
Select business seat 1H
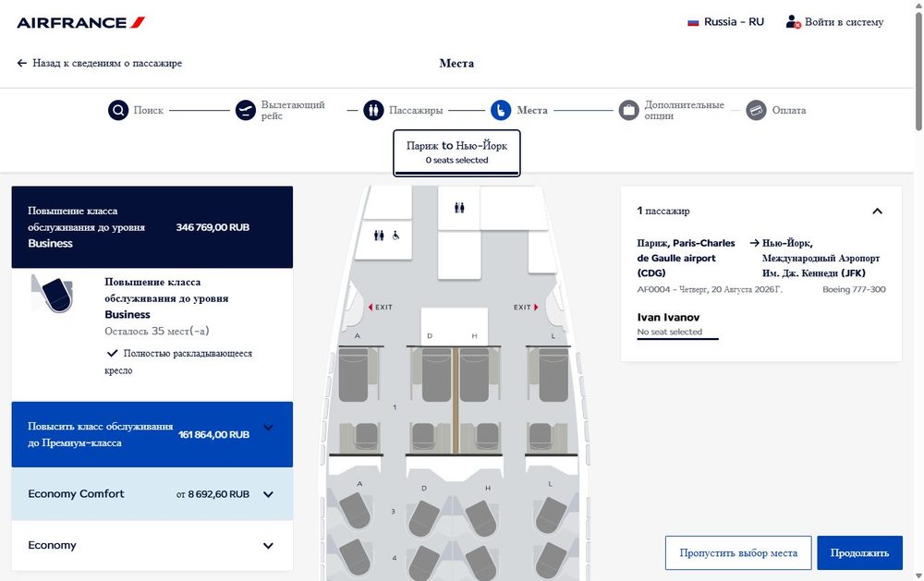(x=474, y=375)
